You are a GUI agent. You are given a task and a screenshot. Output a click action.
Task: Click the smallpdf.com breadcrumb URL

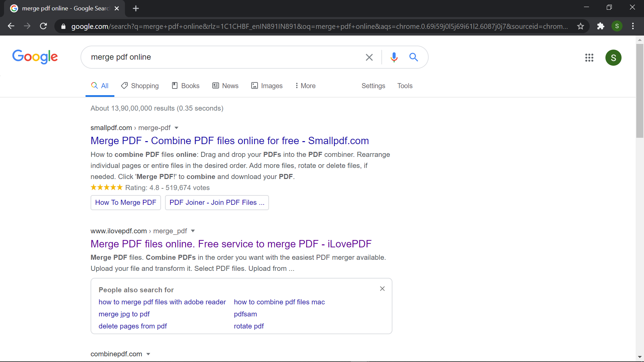coord(130,128)
